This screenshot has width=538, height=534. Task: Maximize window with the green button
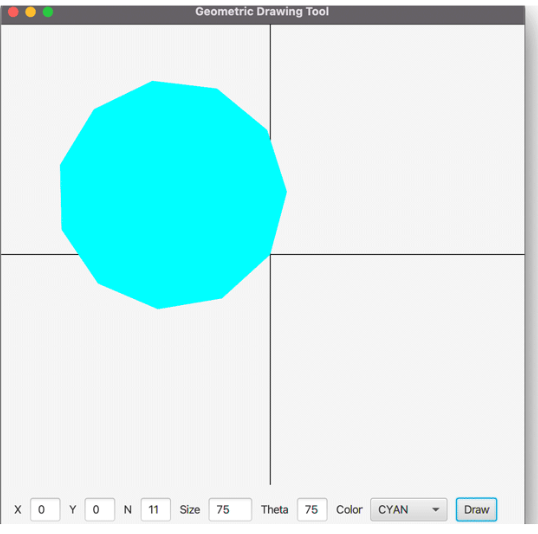pyautogui.click(x=48, y=12)
